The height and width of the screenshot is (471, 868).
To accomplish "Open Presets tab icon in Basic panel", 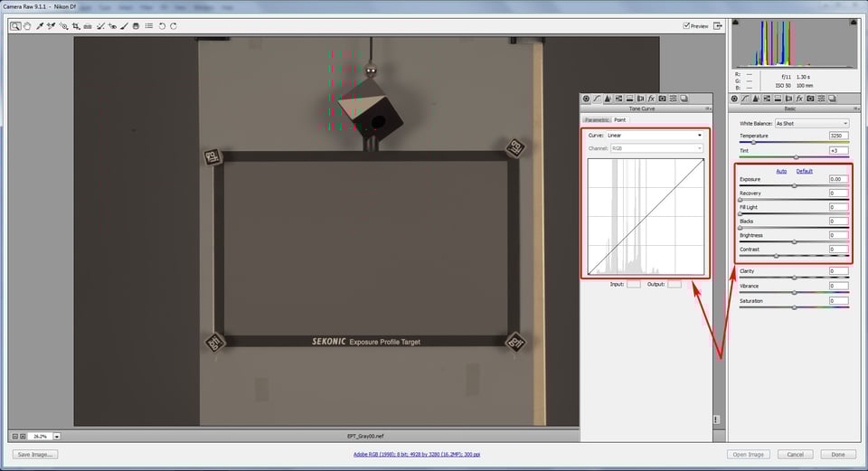I will pos(822,99).
